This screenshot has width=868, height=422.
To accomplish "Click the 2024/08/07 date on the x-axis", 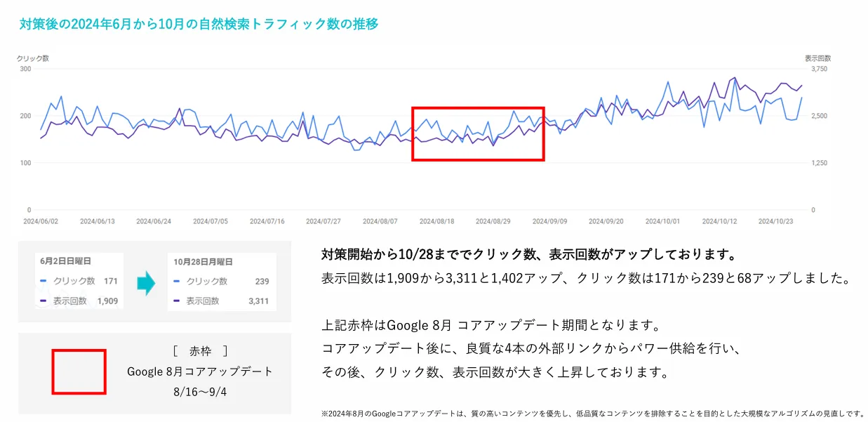I will coord(380,220).
